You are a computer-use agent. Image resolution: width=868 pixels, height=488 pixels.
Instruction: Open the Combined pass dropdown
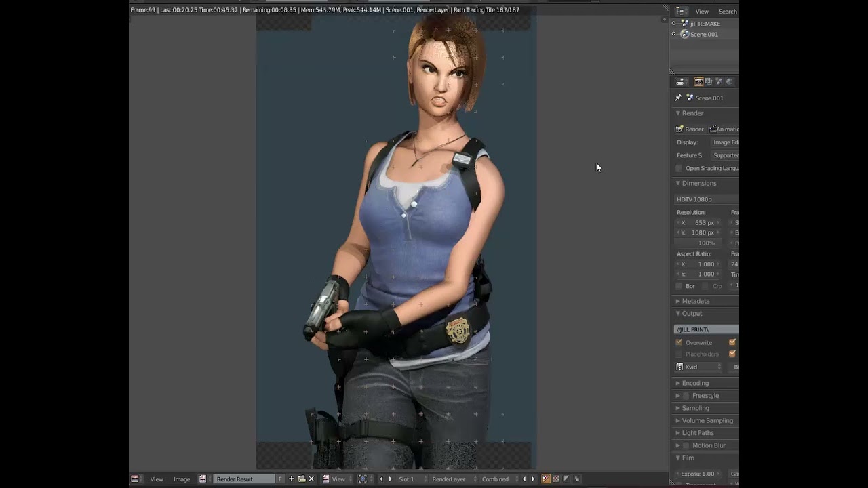click(498, 479)
